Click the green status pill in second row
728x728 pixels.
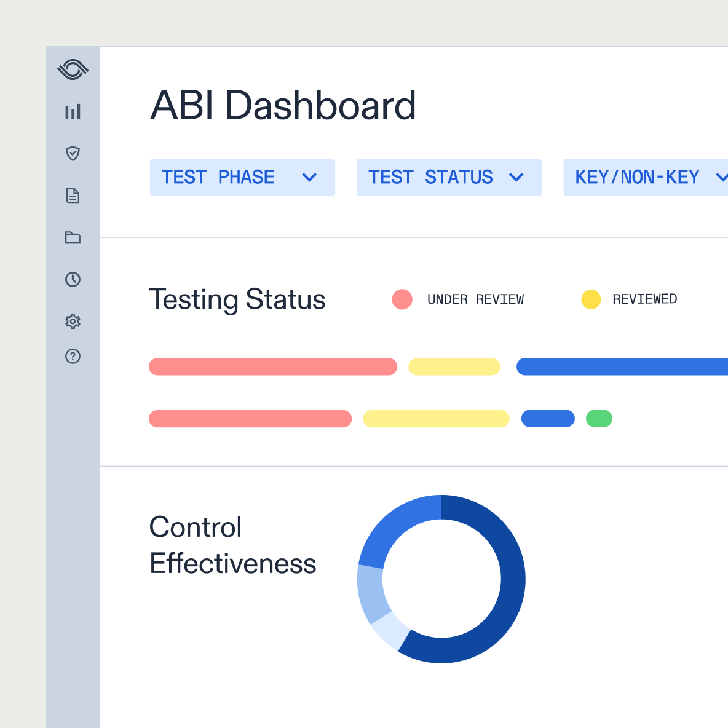point(599,419)
